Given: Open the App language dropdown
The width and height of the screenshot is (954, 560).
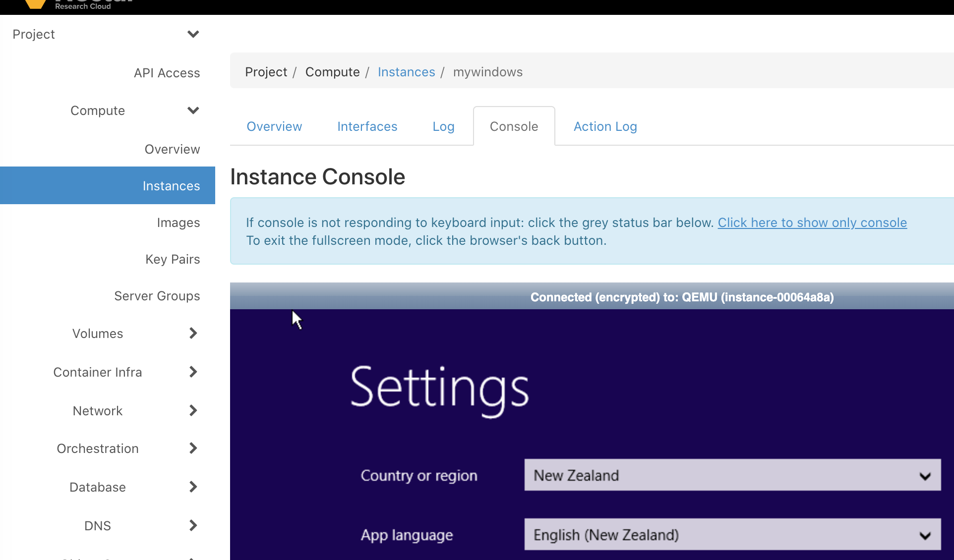Looking at the screenshot, I should click(x=733, y=535).
